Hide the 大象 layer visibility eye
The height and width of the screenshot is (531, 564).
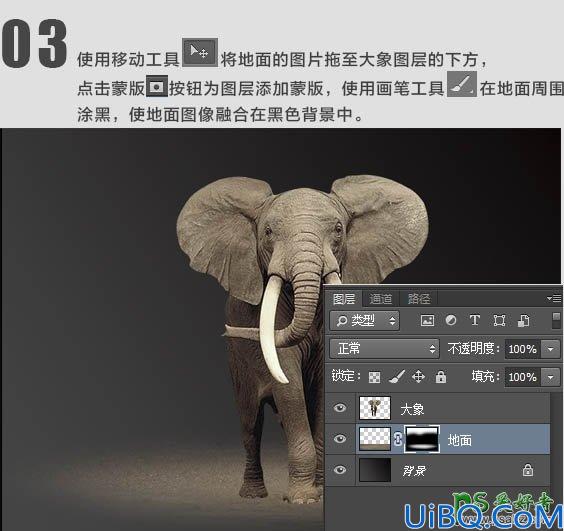click(340, 408)
